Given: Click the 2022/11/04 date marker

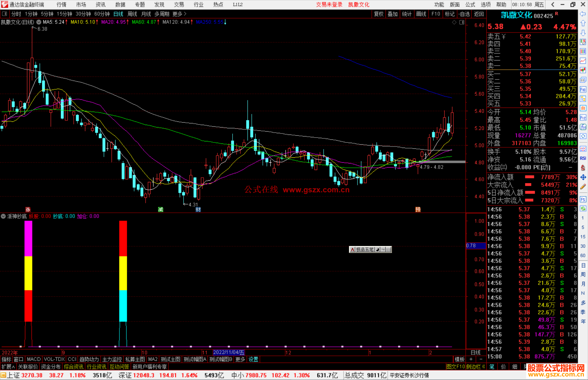Looking at the screenshot, I should (229, 352).
